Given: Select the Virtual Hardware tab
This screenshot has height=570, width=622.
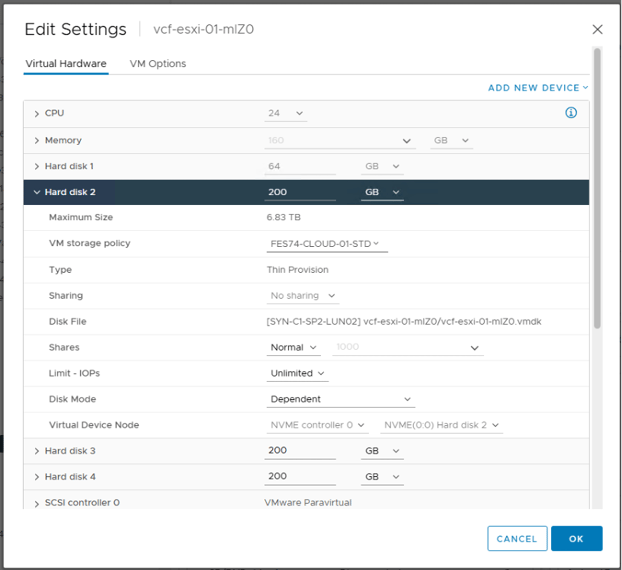Looking at the screenshot, I should [66, 63].
